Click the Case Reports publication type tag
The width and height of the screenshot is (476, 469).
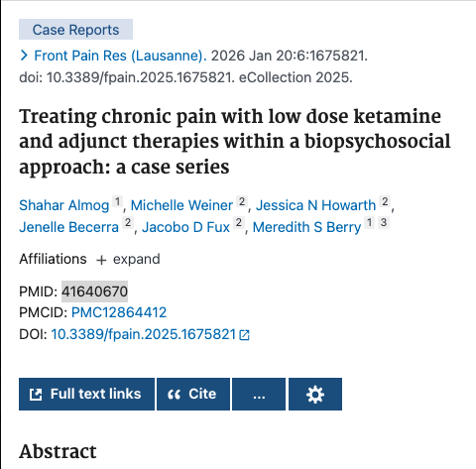(75, 30)
